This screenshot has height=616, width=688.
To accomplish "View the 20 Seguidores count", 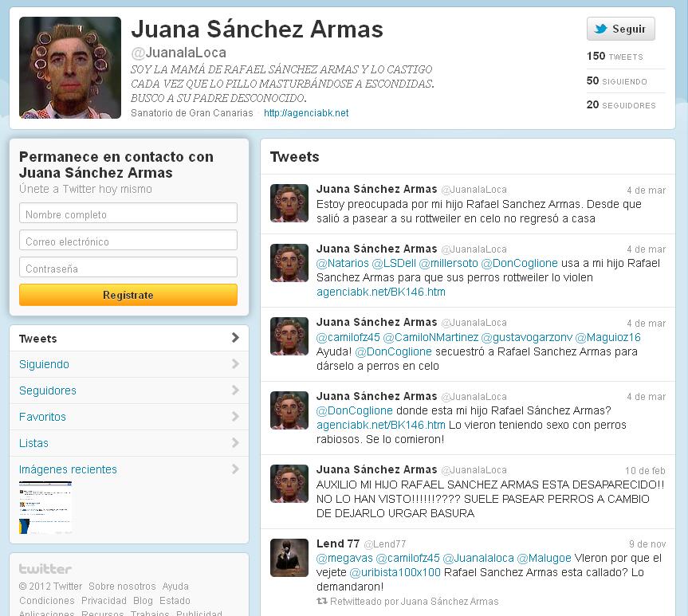I will coord(621,105).
